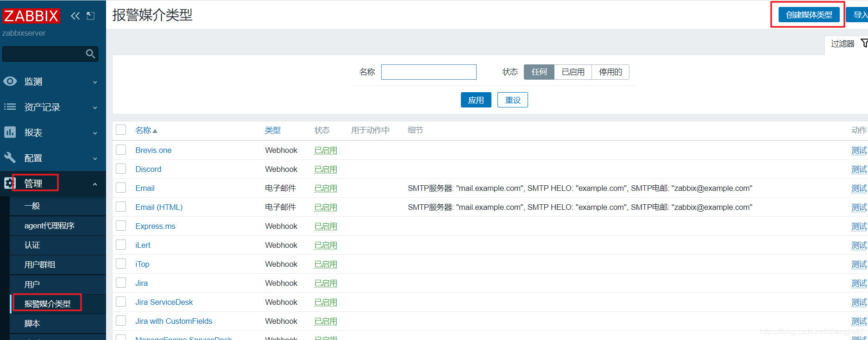The height and width of the screenshot is (340, 868).
Task: Expand the 配置 menu chevron
Action: pyautogui.click(x=95, y=158)
